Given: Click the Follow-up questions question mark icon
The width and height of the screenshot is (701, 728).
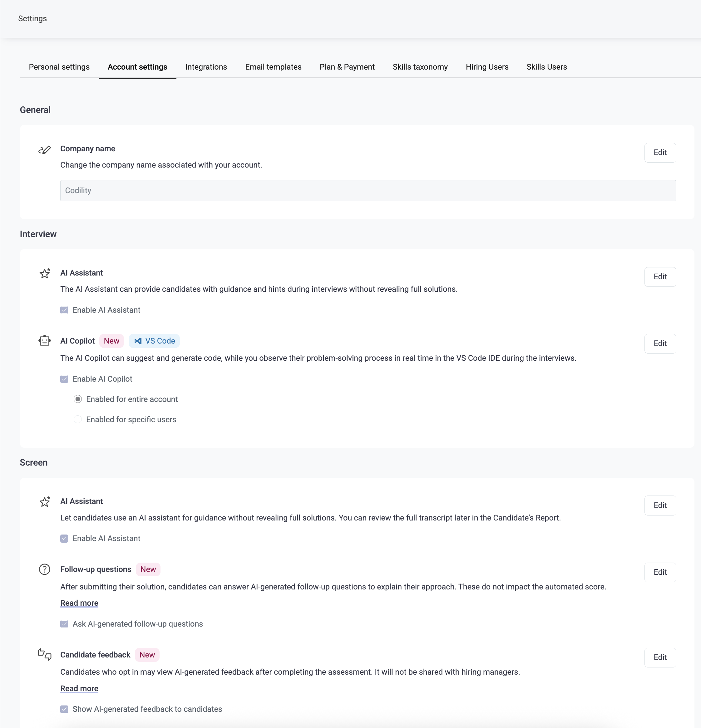Looking at the screenshot, I should 45,569.
